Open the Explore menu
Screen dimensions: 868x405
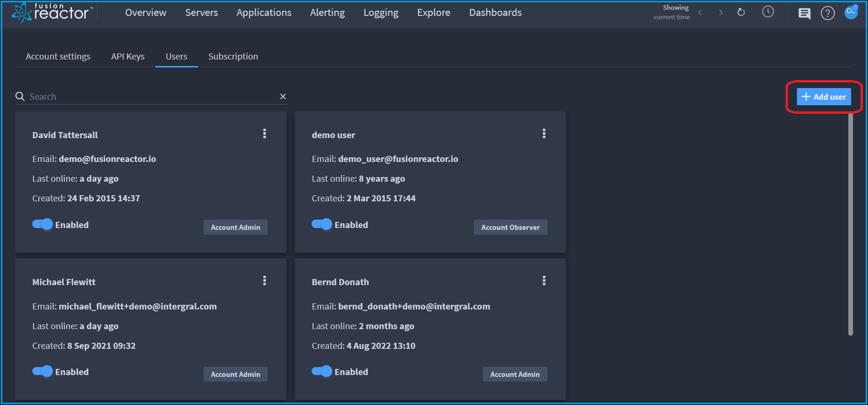coord(434,13)
